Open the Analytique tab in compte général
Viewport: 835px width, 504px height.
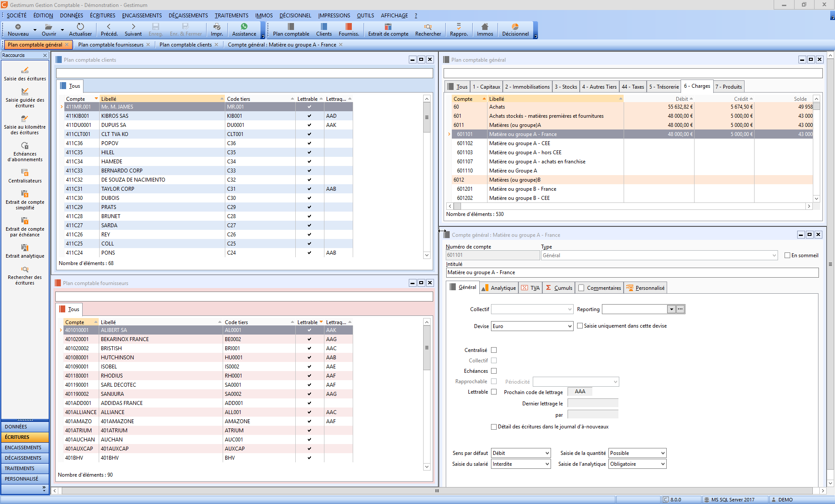tap(499, 288)
